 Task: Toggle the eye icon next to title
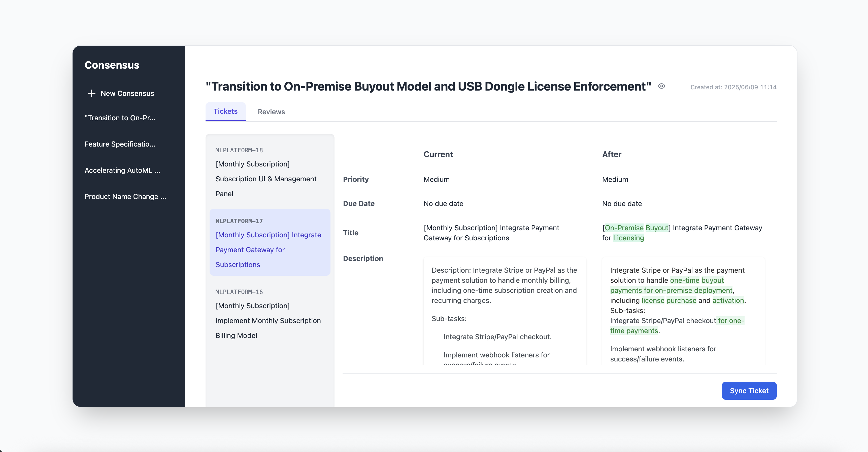click(x=661, y=86)
